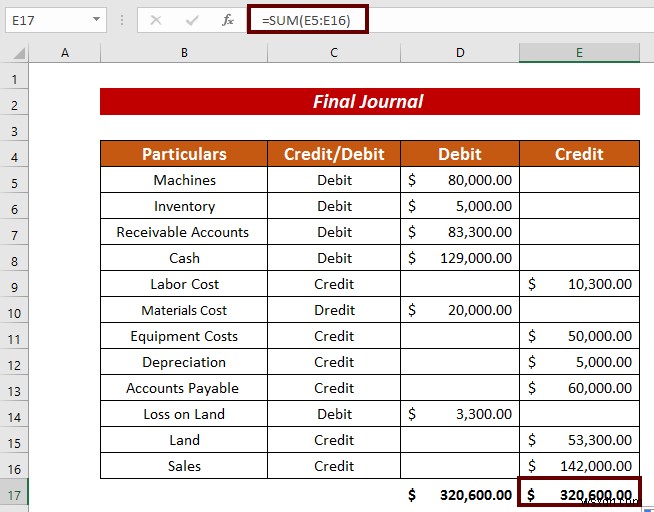
Task: Select the 83,300.00 debit cell
Action: 460,232
